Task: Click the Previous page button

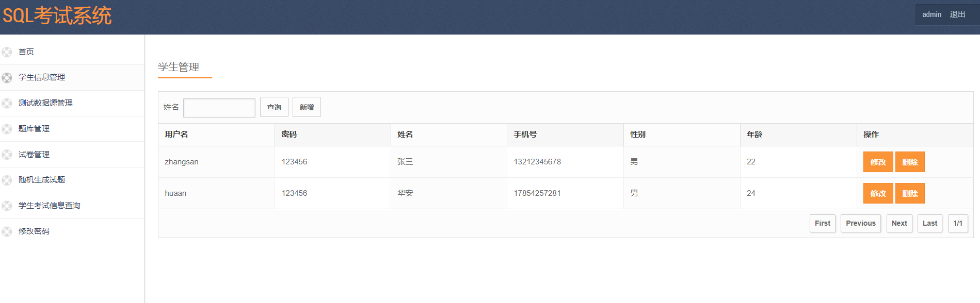Action: click(861, 223)
